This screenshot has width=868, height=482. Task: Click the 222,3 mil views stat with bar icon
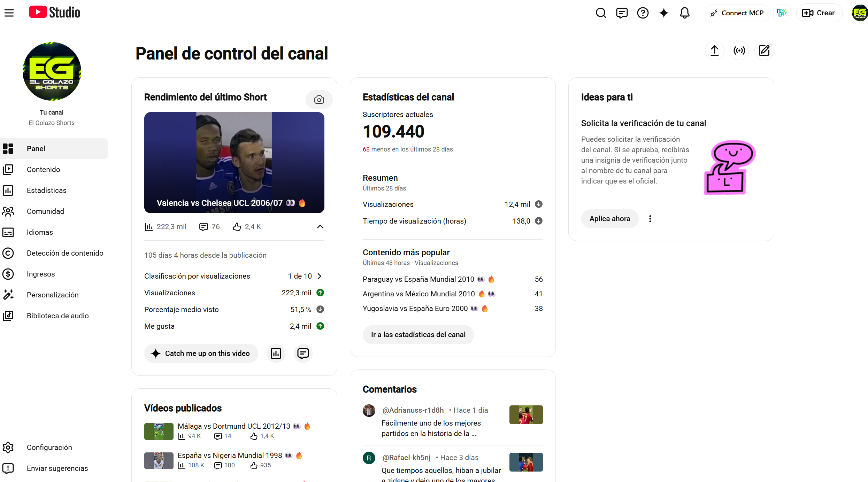point(166,227)
